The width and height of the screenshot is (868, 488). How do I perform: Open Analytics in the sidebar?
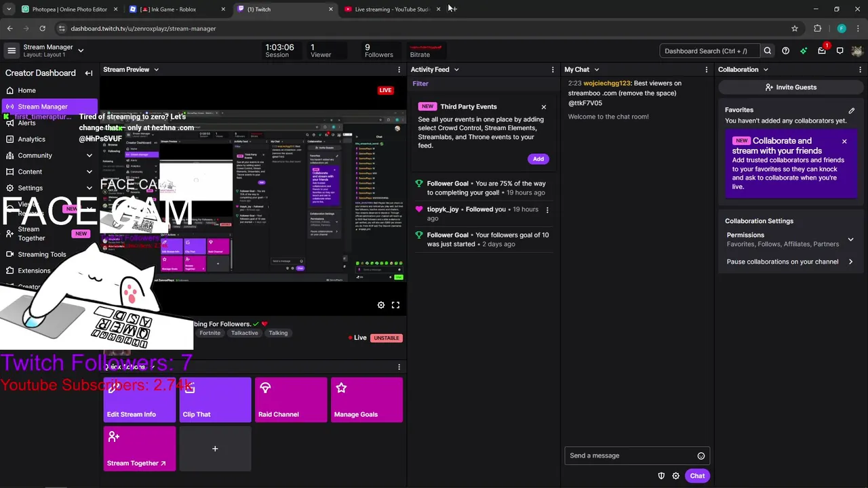[x=31, y=139]
